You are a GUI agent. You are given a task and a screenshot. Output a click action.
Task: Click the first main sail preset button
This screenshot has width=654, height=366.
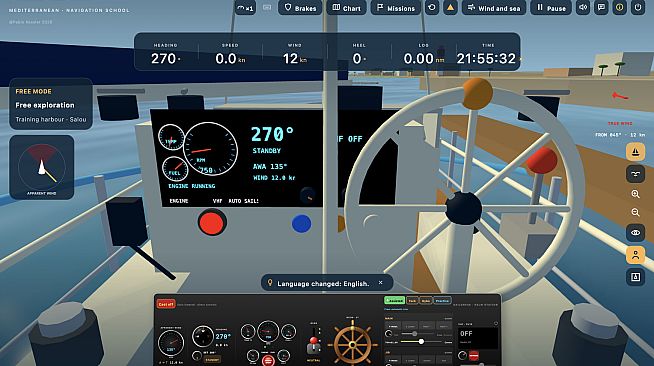pyautogui.click(x=393, y=326)
